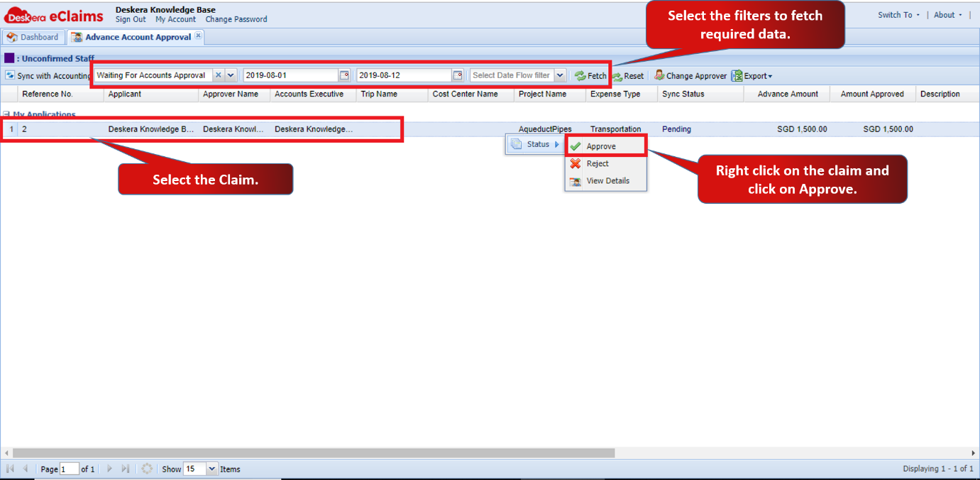The width and height of the screenshot is (980, 480).
Task: Open the Export dropdown menu
Action: (x=751, y=76)
